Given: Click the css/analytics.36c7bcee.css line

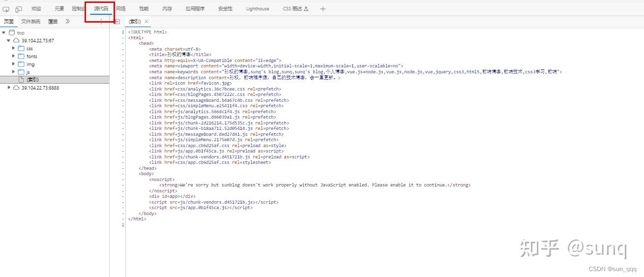Looking at the screenshot, I should pos(215,89).
